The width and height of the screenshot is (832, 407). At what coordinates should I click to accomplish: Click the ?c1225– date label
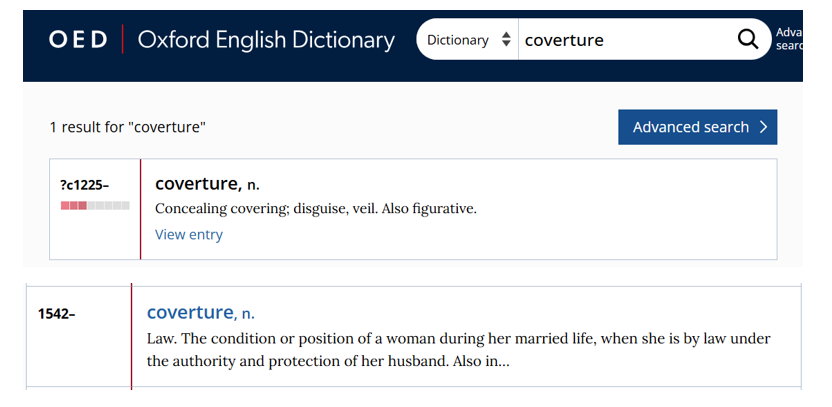(84, 185)
